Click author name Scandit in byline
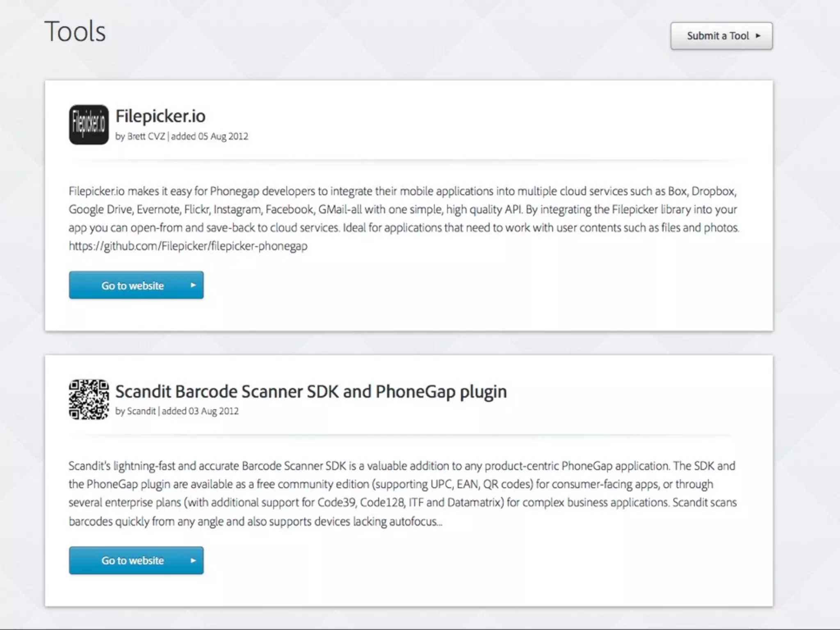The width and height of the screenshot is (840, 630). point(141,411)
